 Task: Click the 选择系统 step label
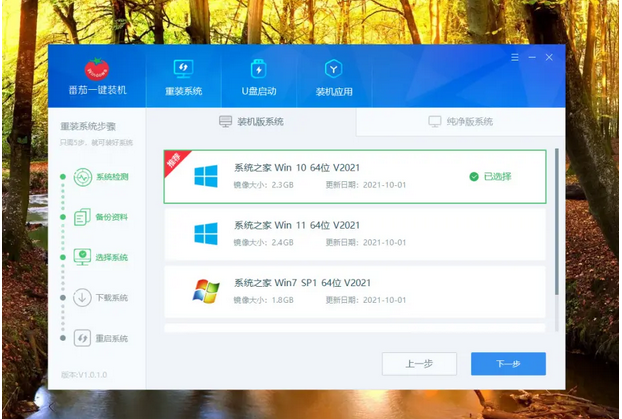coord(111,258)
